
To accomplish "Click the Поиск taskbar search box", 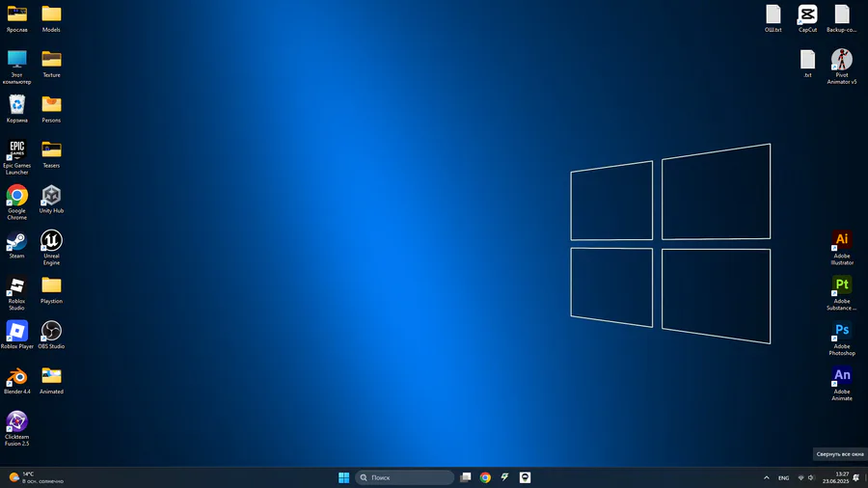I will pos(405,477).
